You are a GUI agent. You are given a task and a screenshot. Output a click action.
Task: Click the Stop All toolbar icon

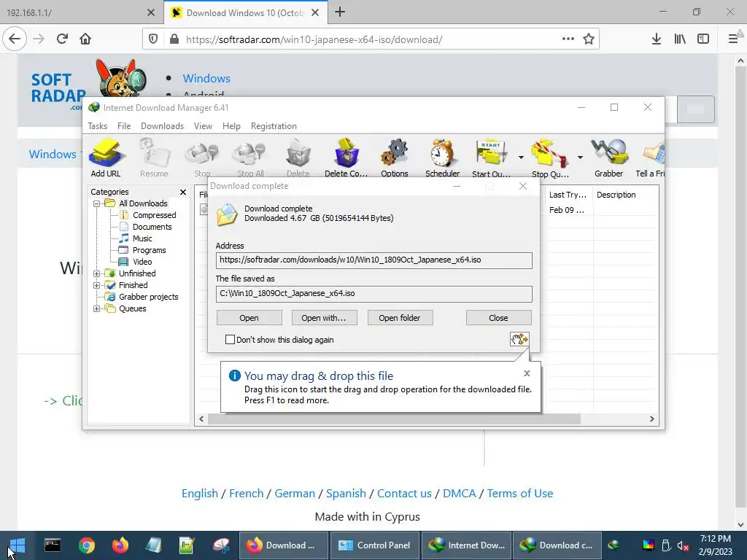(x=251, y=157)
